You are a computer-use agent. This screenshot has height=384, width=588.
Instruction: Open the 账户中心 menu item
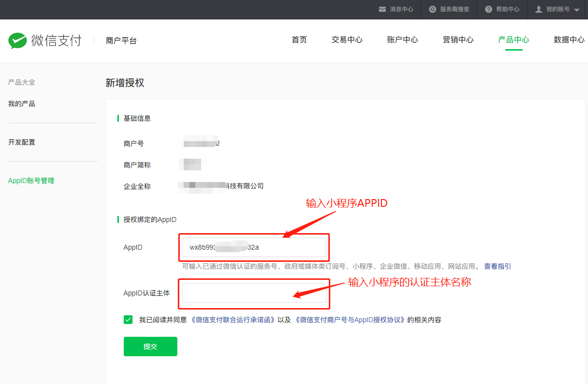click(x=402, y=40)
